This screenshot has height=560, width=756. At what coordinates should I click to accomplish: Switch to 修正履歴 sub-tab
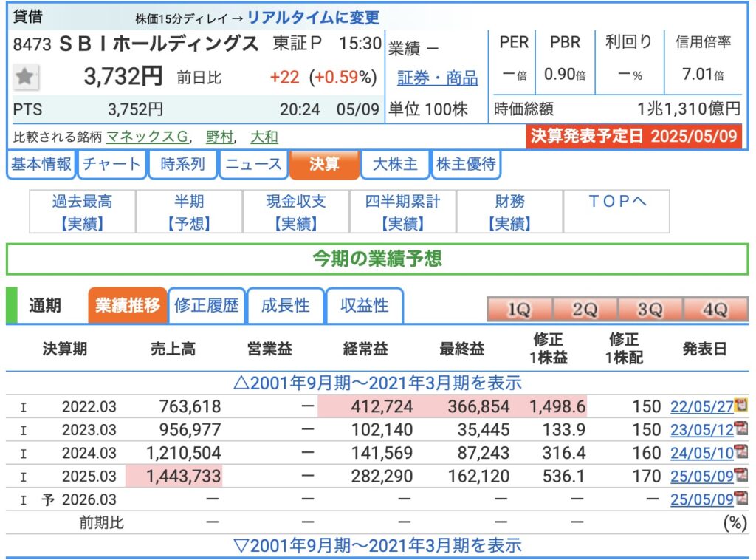(207, 305)
